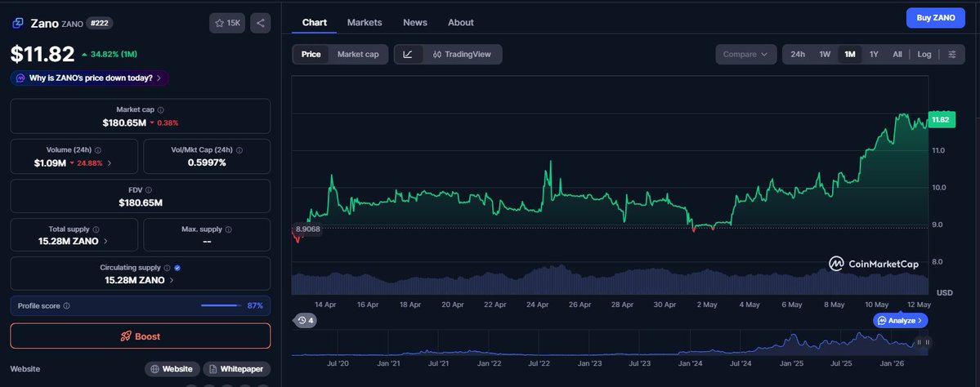Viewport: 980px width, 387px height.
Task: Click the Jan '24 navigator label
Action: point(689,363)
